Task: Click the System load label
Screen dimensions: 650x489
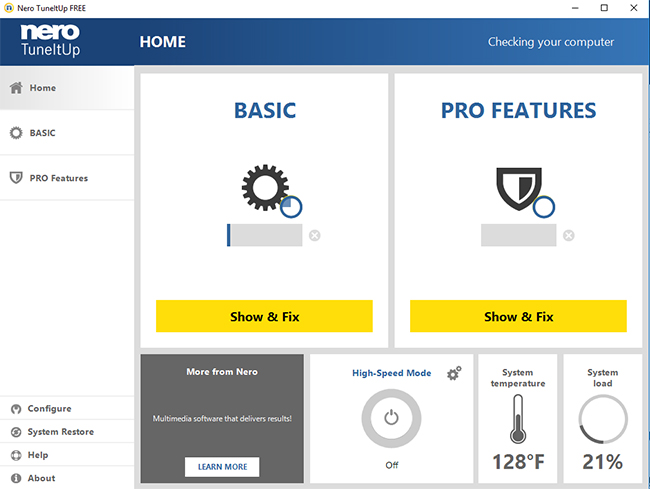Action: pyautogui.click(x=603, y=378)
